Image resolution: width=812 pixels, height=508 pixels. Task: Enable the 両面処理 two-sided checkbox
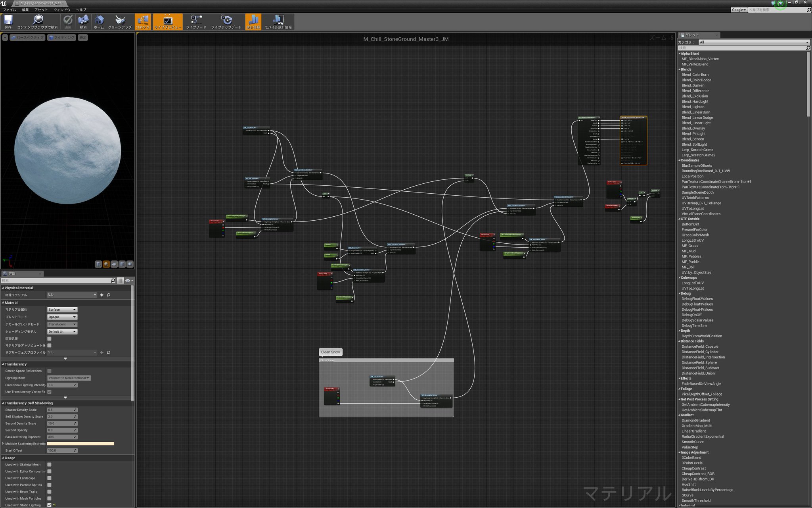coord(49,339)
